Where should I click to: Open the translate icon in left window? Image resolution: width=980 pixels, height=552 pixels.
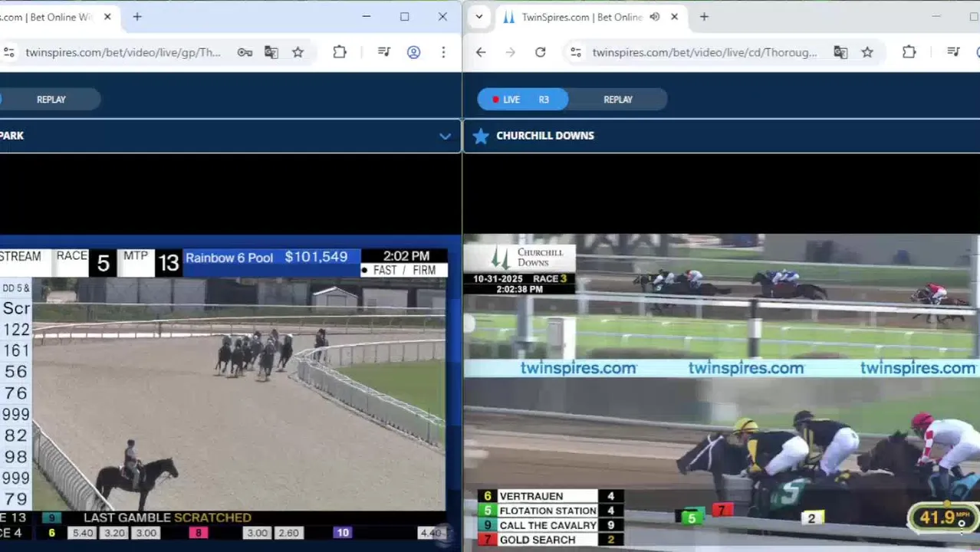coord(271,52)
